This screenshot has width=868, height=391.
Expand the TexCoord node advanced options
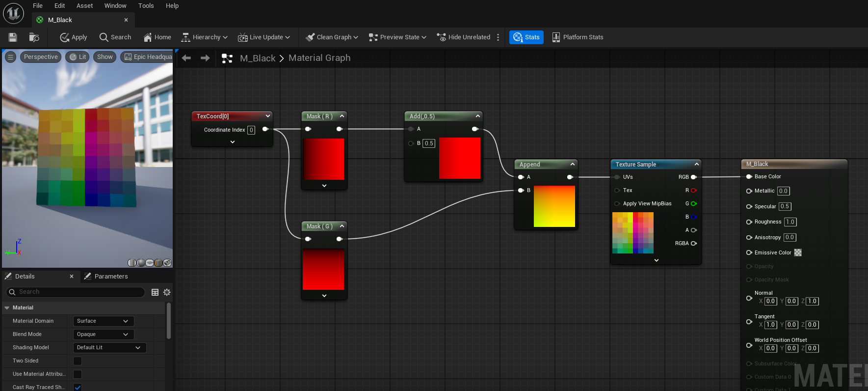tap(233, 142)
